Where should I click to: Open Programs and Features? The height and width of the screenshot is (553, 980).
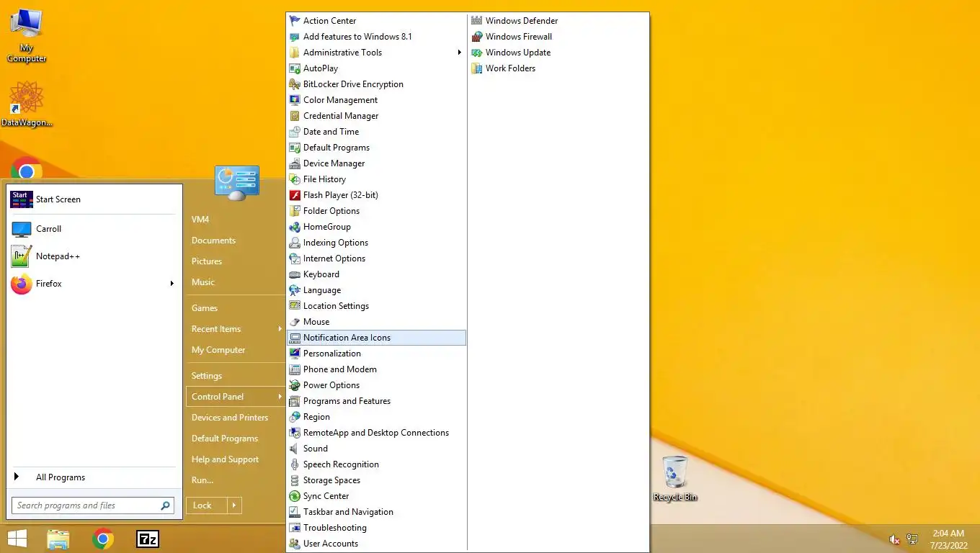pyautogui.click(x=376, y=401)
